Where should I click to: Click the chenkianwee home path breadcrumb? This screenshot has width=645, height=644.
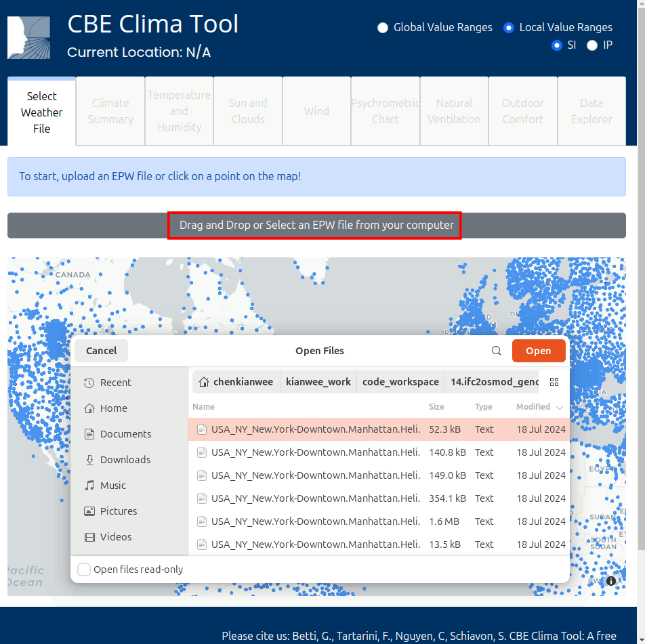[x=236, y=382]
